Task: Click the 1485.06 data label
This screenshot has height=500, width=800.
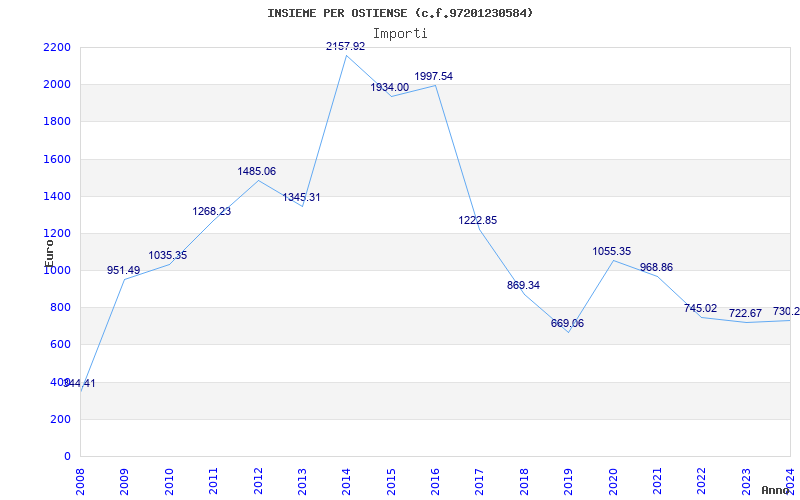Action: coord(257,171)
